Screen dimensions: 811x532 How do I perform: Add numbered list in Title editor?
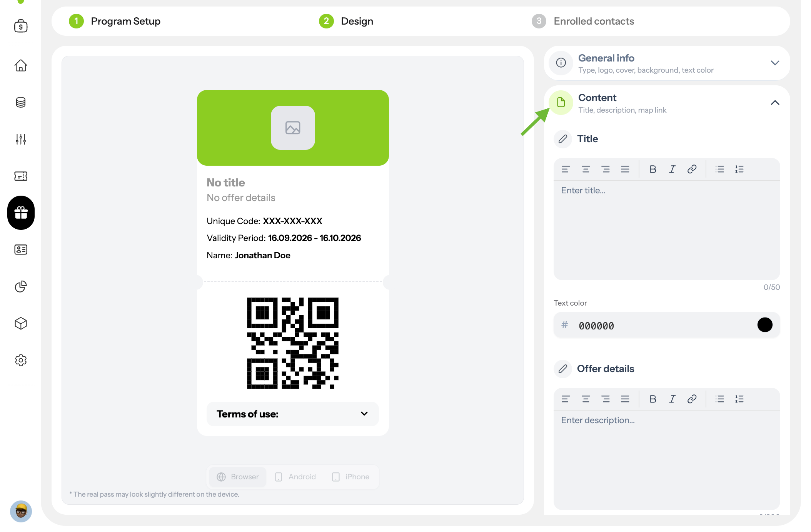[x=739, y=169]
